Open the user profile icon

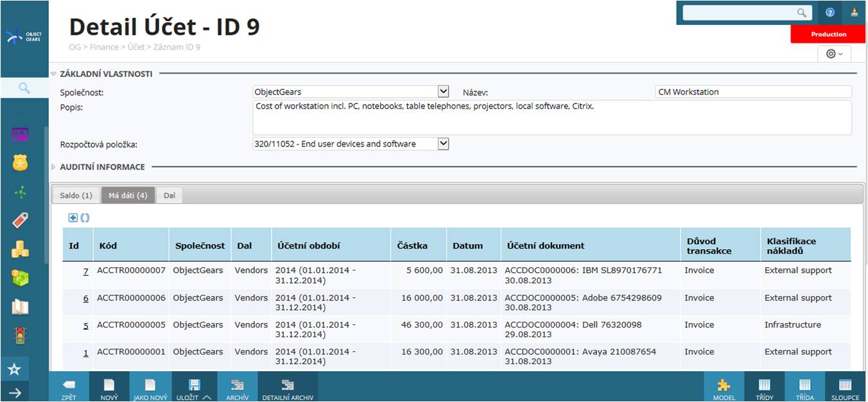(x=854, y=12)
